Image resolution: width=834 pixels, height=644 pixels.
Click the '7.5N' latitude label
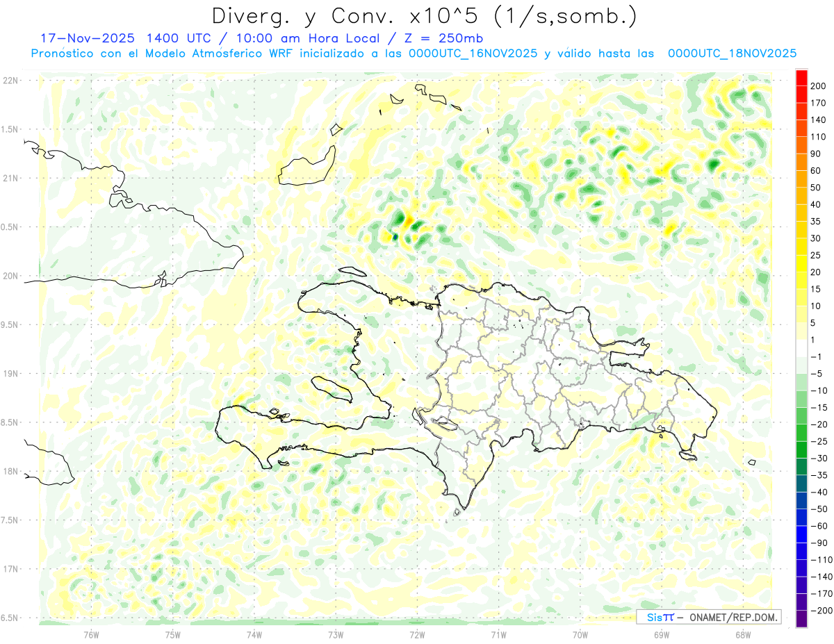click(8, 520)
